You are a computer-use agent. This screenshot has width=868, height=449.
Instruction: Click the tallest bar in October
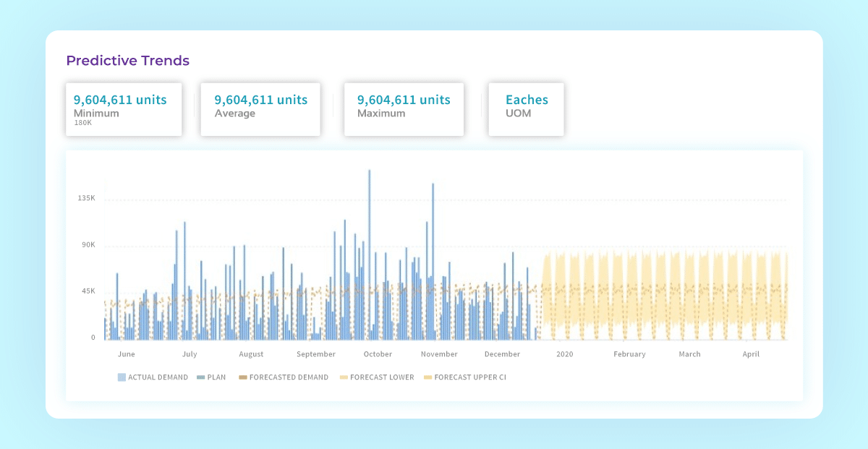click(x=371, y=253)
